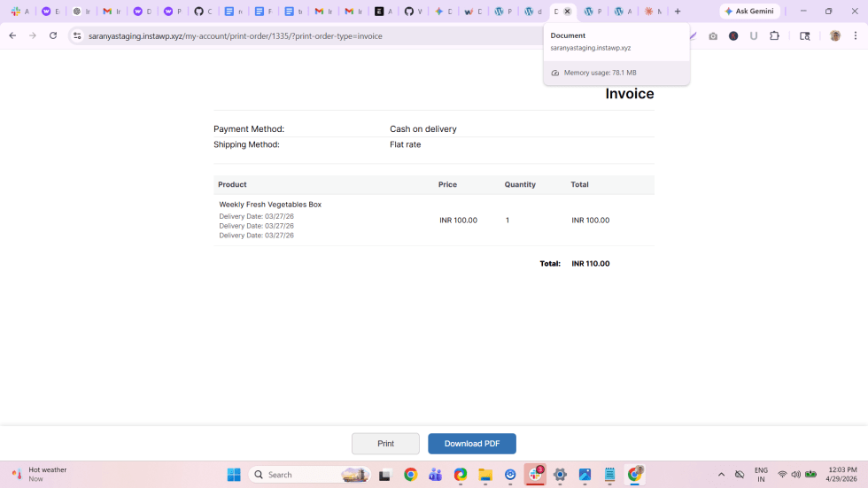The width and height of the screenshot is (868, 488).
Task: Open a new browser tab
Action: (x=678, y=12)
